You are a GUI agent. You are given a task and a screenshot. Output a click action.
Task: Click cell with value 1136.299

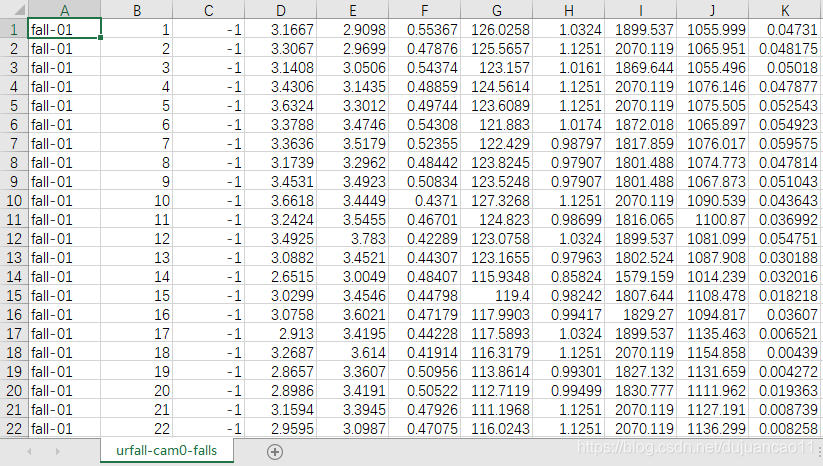point(712,429)
